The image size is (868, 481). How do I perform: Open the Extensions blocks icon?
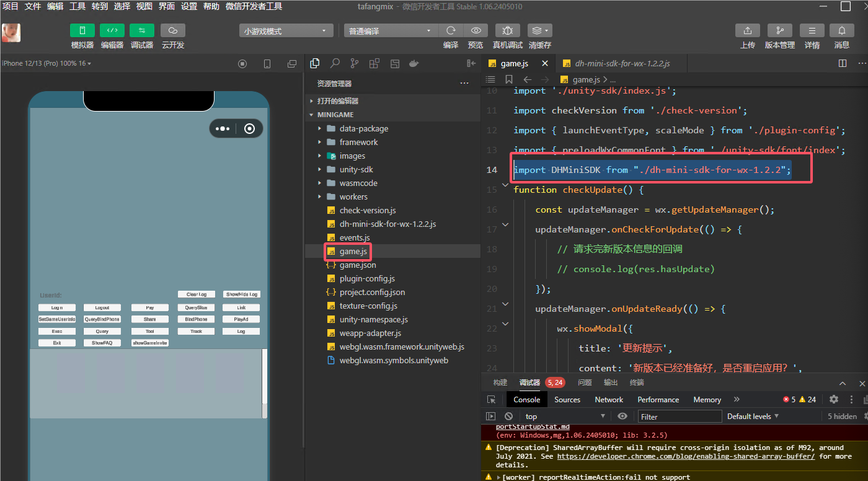pos(374,63)
